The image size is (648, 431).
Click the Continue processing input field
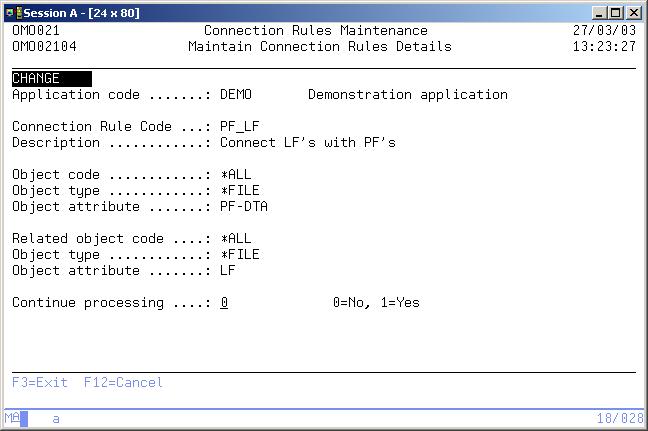pyautogui.click(x=224, y=303)
